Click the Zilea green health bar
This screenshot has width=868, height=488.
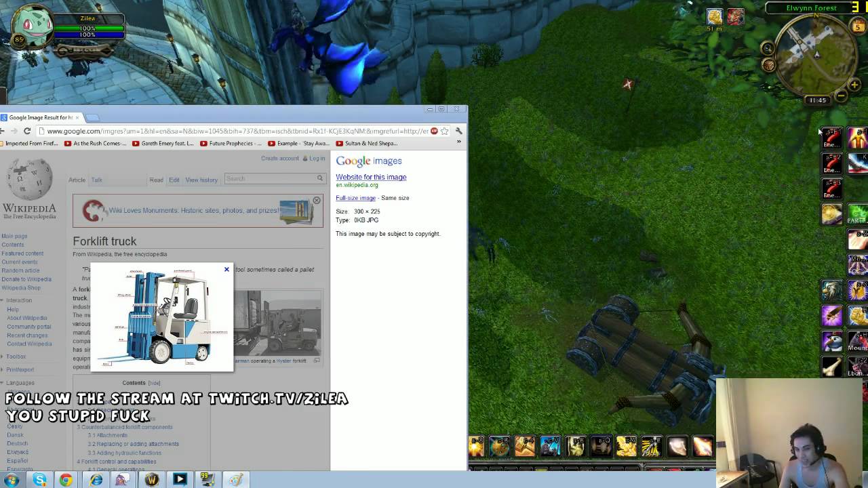[88, 28]
